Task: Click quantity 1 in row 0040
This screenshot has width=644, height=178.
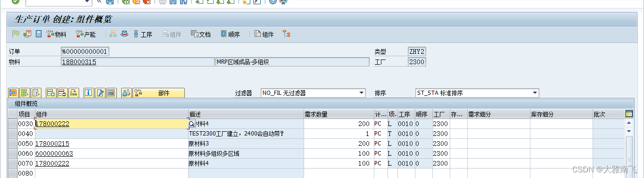Action: click(339, 134)
